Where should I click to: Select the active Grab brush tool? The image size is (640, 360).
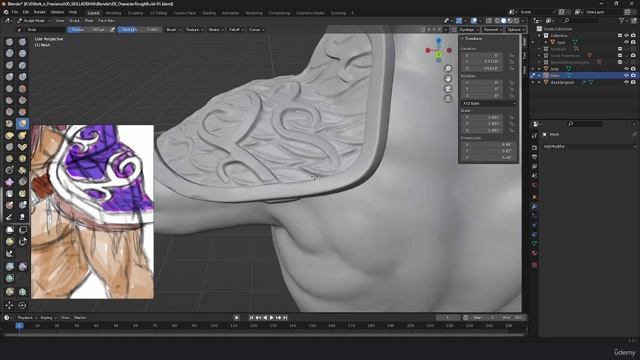[22, 123]
